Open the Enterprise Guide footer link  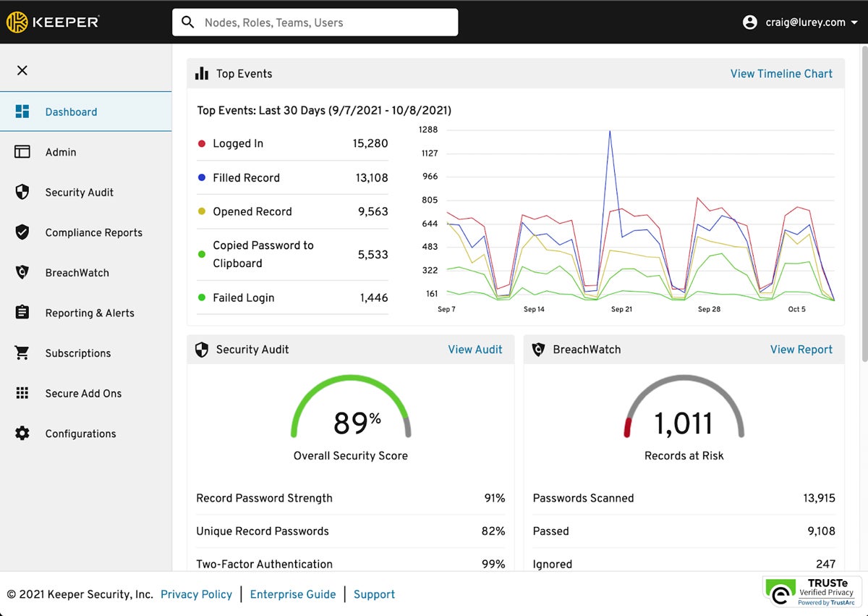[293, 594]
